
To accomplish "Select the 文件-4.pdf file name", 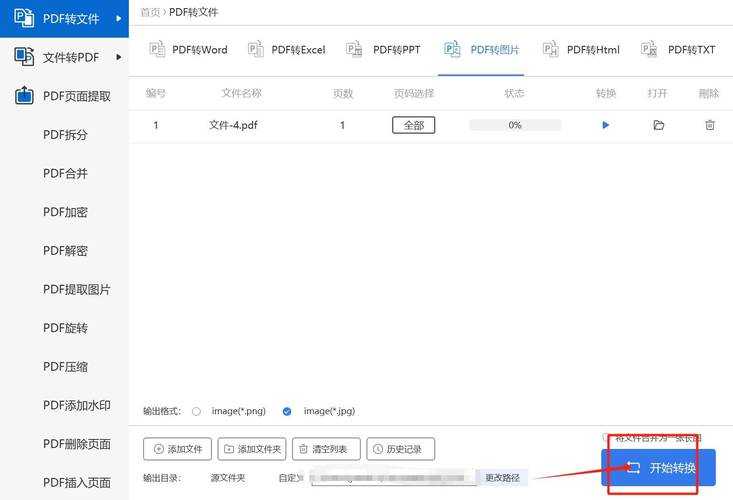I will click(233, 125).
